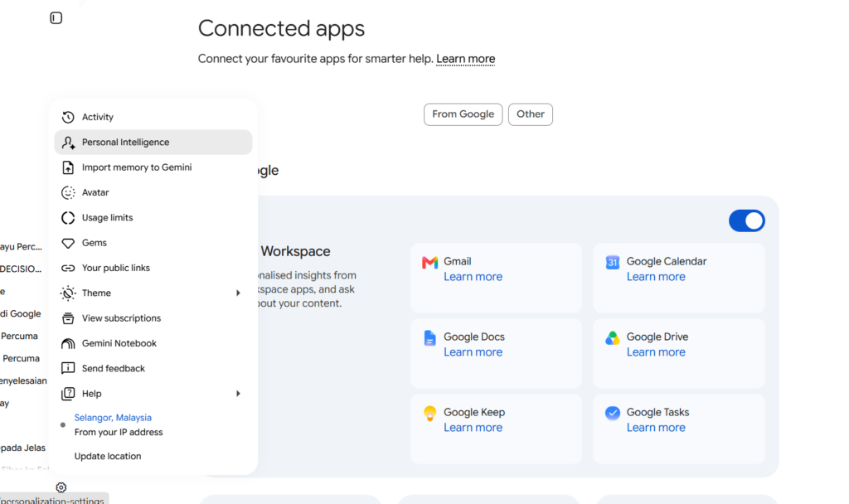Image resolution: width=849 pixels, height=504 pixels.
Task: Open settings via the gear icon
Action: [61, 487]
